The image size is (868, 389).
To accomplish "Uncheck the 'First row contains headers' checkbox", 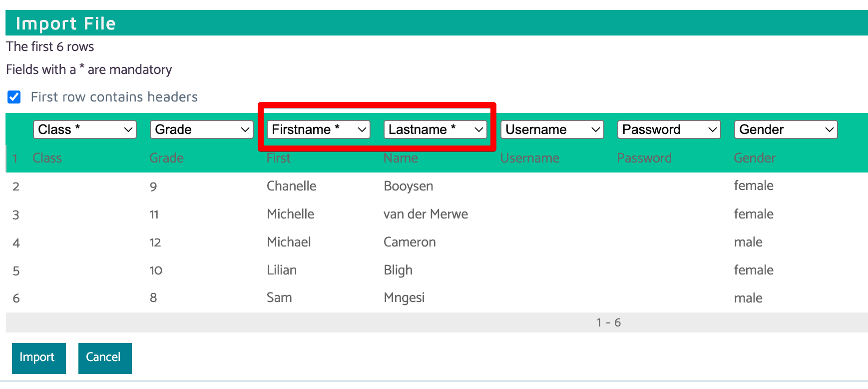I will tap(14, 97).
